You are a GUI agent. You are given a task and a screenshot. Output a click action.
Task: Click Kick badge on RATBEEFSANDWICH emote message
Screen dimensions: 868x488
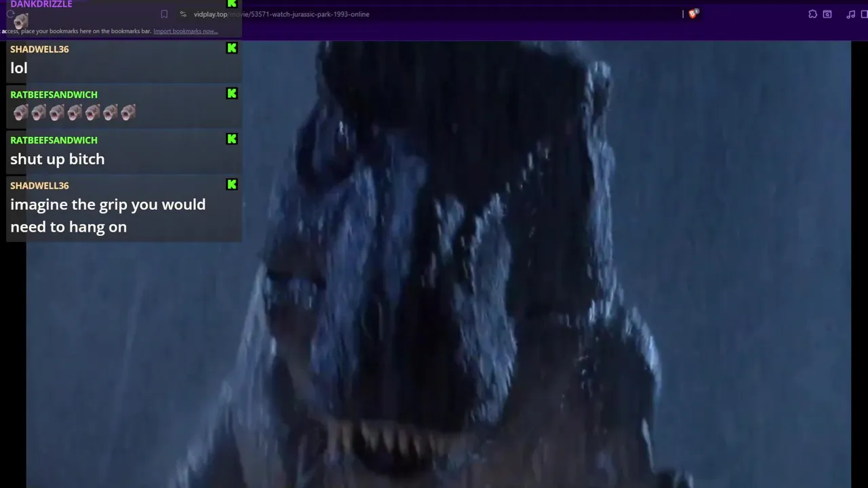point(232,94)
